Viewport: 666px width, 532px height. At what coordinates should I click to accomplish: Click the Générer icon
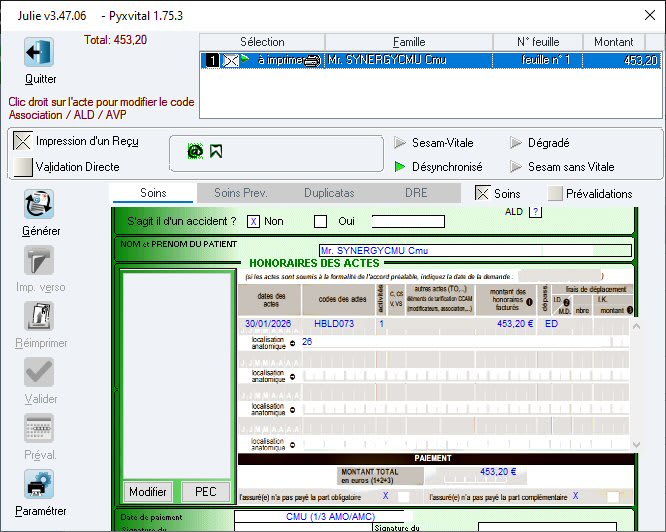(x=39, y=205)
